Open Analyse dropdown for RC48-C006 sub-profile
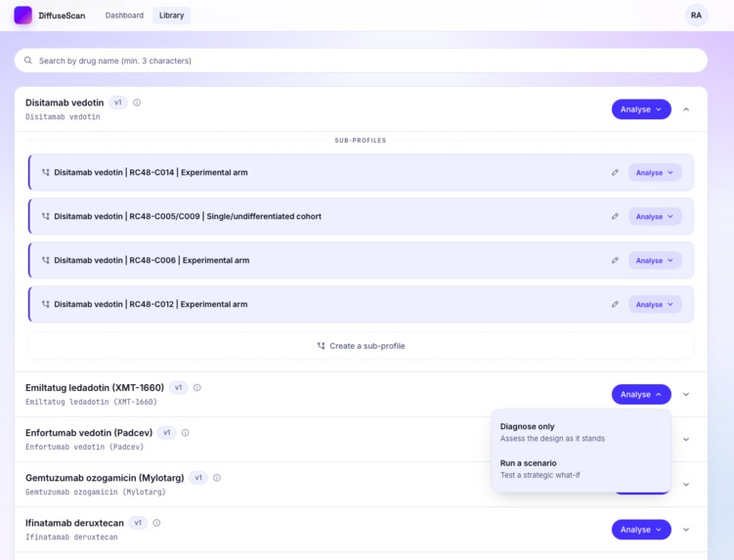 pos(655,260)
